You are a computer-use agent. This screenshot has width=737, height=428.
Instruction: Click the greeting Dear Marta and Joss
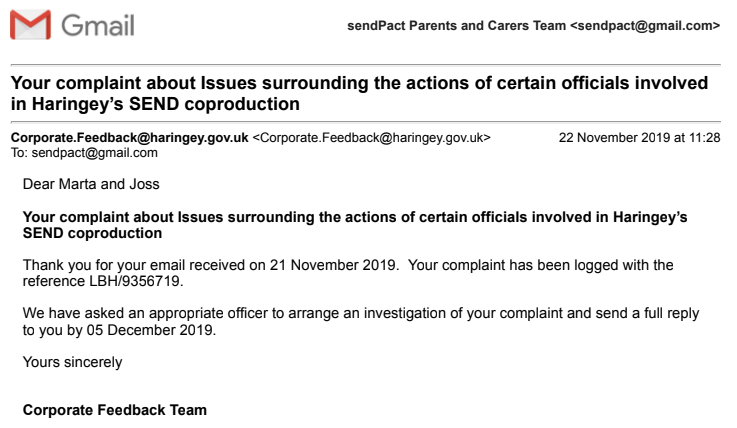click(x=90, y=184)
